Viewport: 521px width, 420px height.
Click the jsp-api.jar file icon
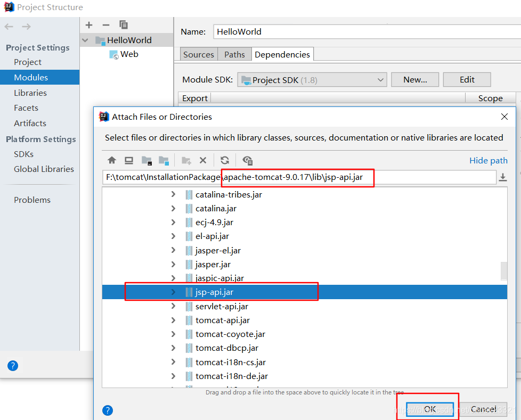coord(189,292)
